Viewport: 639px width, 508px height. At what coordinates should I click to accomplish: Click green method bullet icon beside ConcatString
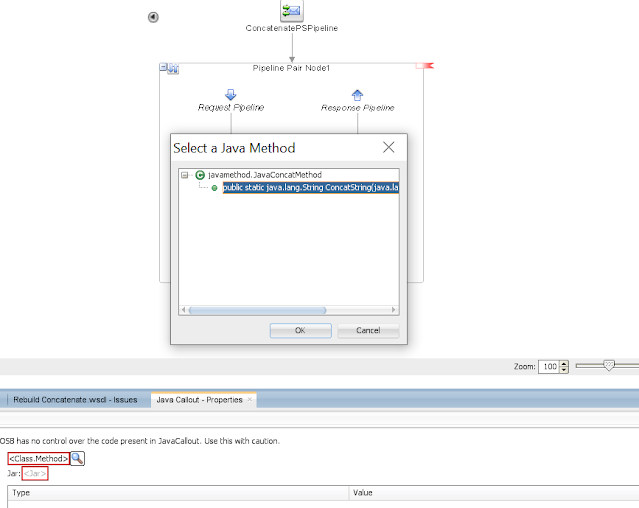pos(214,188)
